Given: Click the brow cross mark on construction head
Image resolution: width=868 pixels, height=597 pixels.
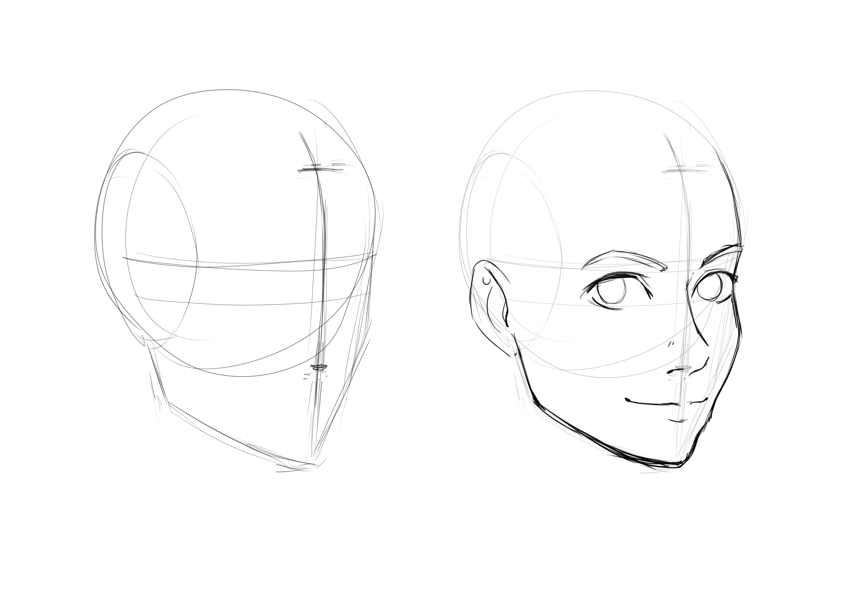Looking at the screenshot, I should [318, 168].
